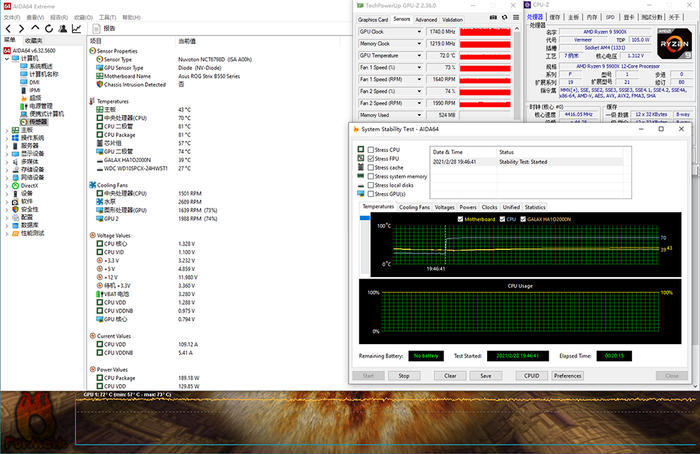Open the Advanced tab in GPU-Z
Viewport: 700px width, 454px height.
click(426, 20)
